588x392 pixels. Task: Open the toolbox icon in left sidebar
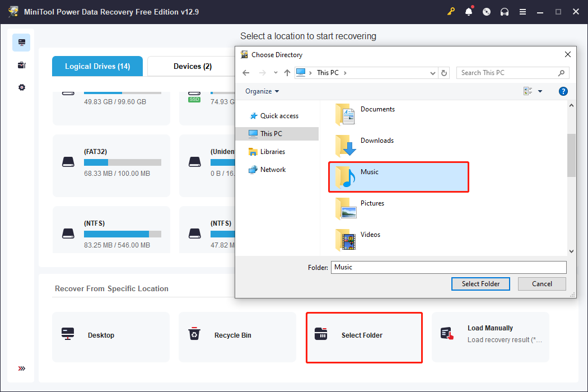[21, 66]
